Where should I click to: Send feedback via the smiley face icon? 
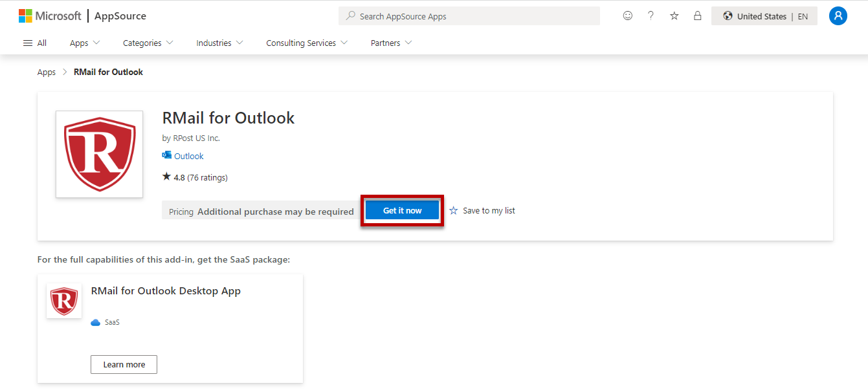tap(627, 15)
